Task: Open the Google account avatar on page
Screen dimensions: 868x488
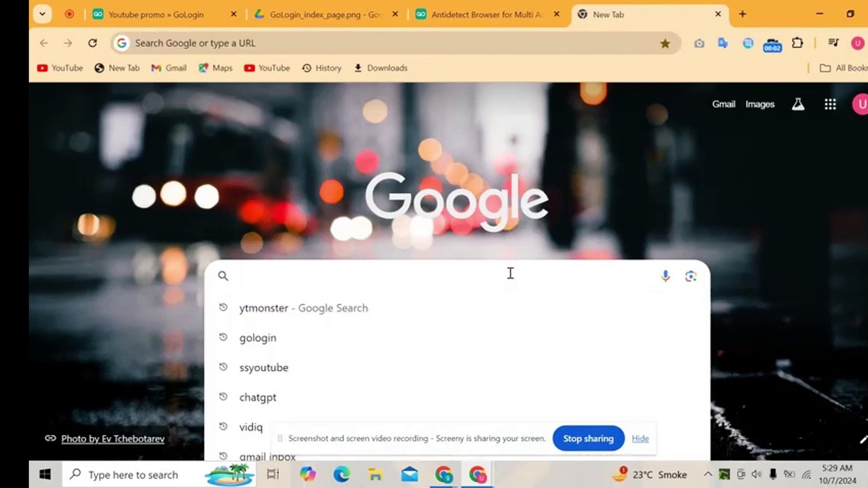Action: 860,104
